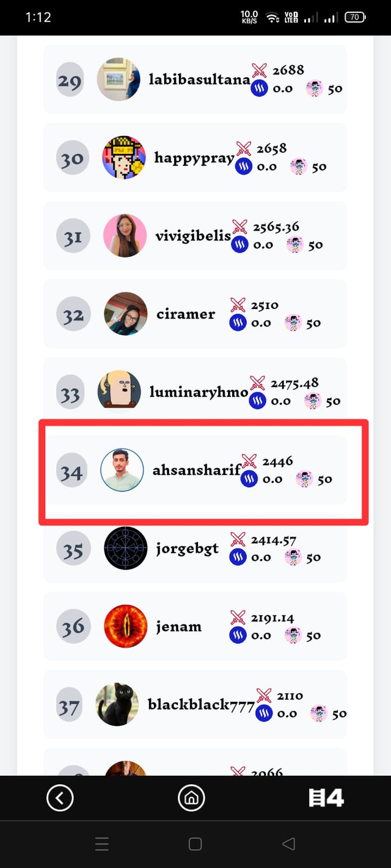Tap the Steem coin icon in ahsansharif row
The width and height of the screenshot is (391, 868).
249,479
